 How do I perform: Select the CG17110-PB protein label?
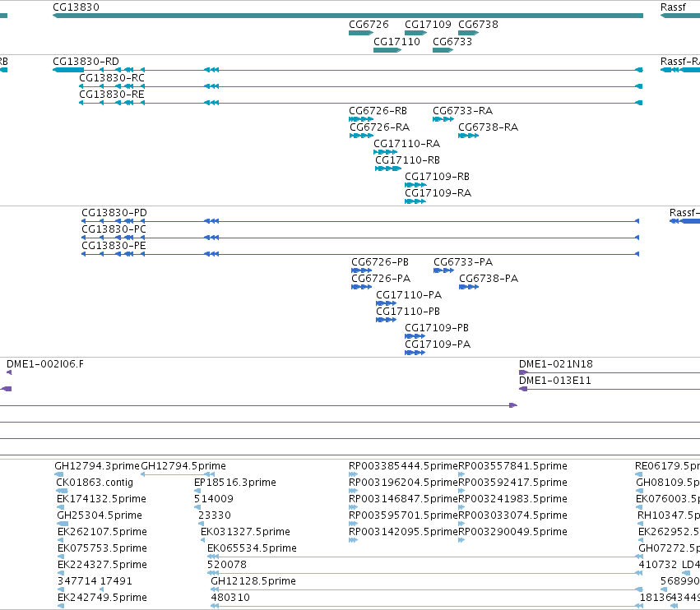408,311
